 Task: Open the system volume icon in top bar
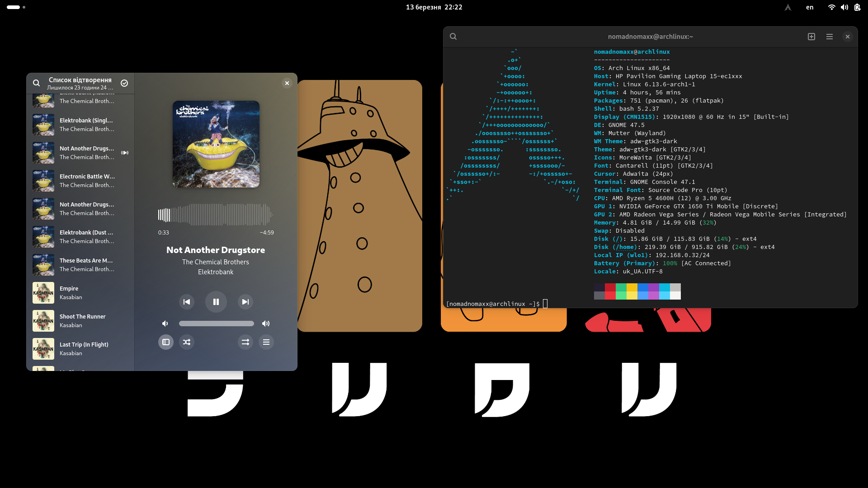coord(844,7)
